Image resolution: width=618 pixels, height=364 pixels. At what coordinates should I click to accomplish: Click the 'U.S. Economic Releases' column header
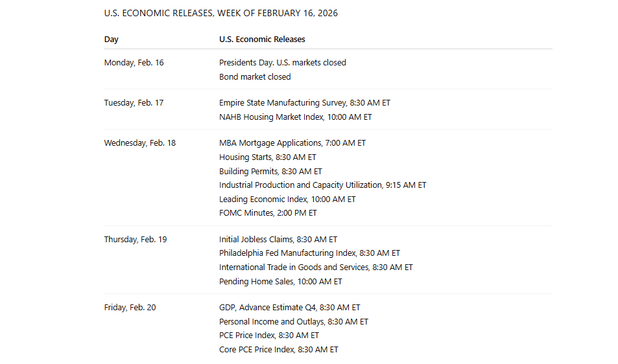pyautogui.click(x=262, y=40)
